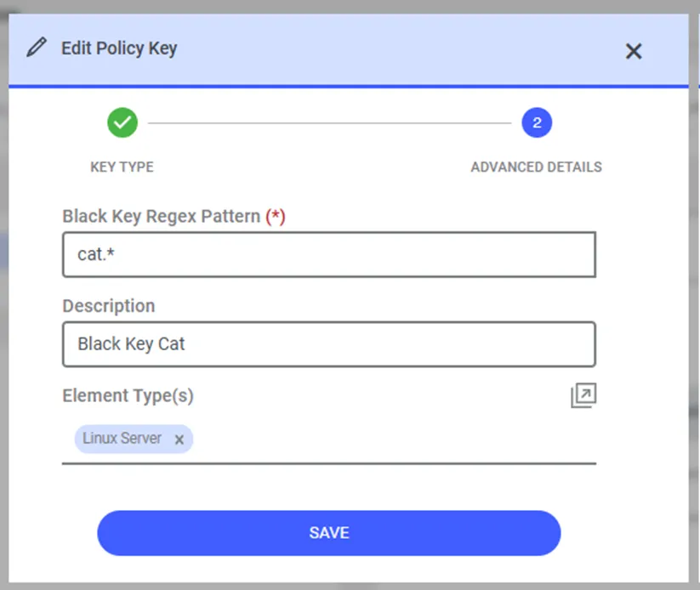
Task: Click the Edit Policy Key title text
Action: pyautogui.click(x=119, y=48)
